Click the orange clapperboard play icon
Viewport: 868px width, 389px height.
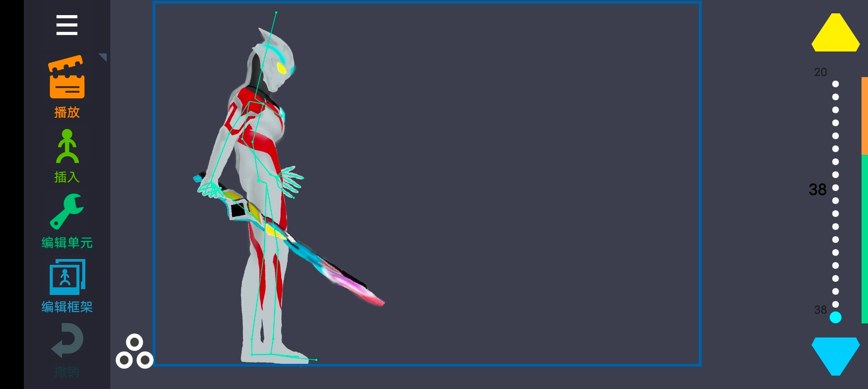[67, 77]
